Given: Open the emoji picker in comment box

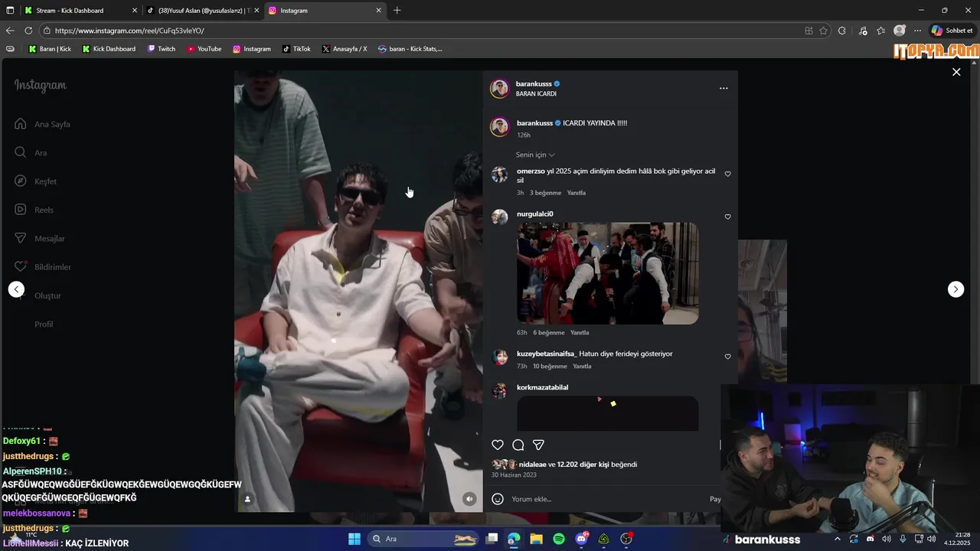Looking at the screenshot, I should (498, 499).
